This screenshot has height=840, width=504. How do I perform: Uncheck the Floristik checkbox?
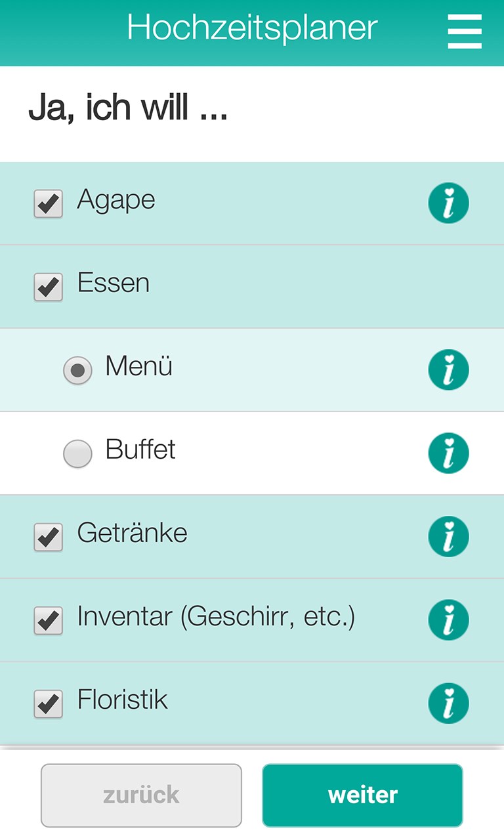49,704
